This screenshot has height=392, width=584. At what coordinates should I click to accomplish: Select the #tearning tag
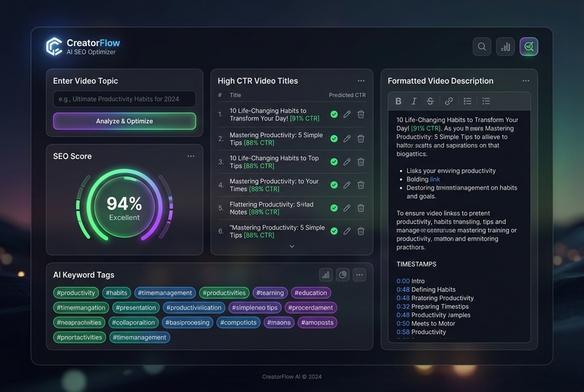point(270,293)
